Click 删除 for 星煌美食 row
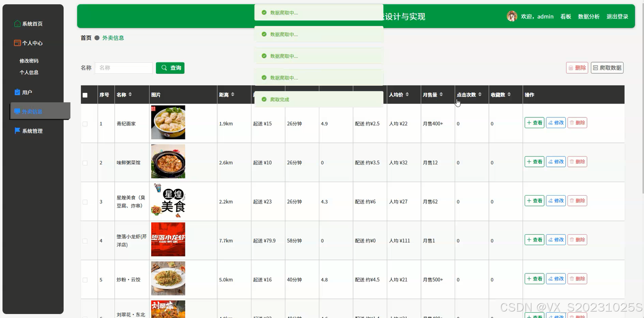This screenshot has height=318, width=644. 577,201
